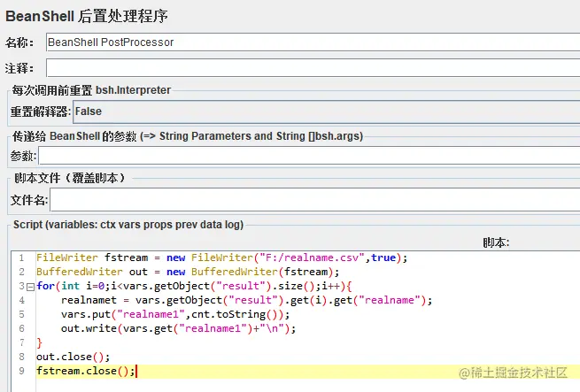Click line number 5 in the gutter
The height and width of the screenshot is (392, 580).
pyautogui.click(x=21, y=314)
